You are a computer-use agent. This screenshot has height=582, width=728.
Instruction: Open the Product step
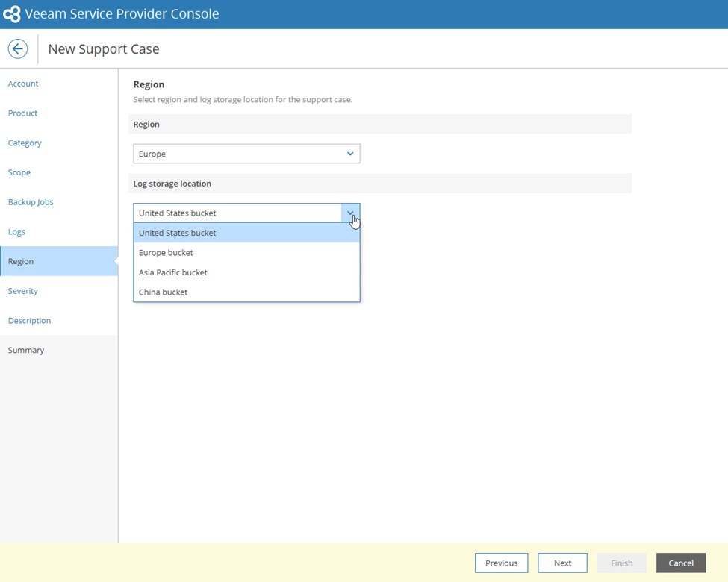tap(22, 113)
